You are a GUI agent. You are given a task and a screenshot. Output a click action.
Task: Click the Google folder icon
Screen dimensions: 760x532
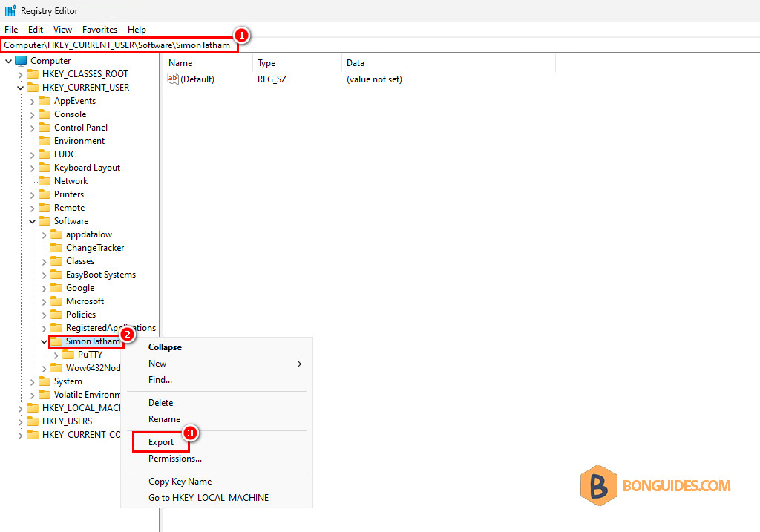coord(56,287)
